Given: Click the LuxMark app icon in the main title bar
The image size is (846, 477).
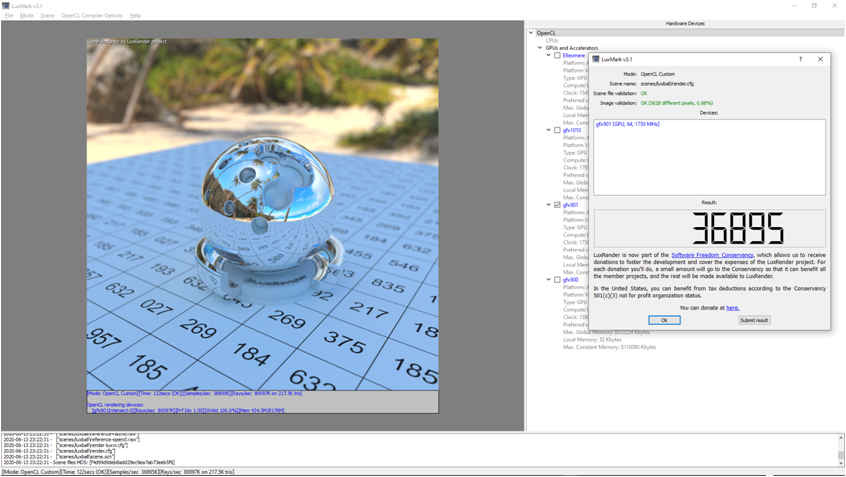Looking at the screenshot, I should (5, 5).
